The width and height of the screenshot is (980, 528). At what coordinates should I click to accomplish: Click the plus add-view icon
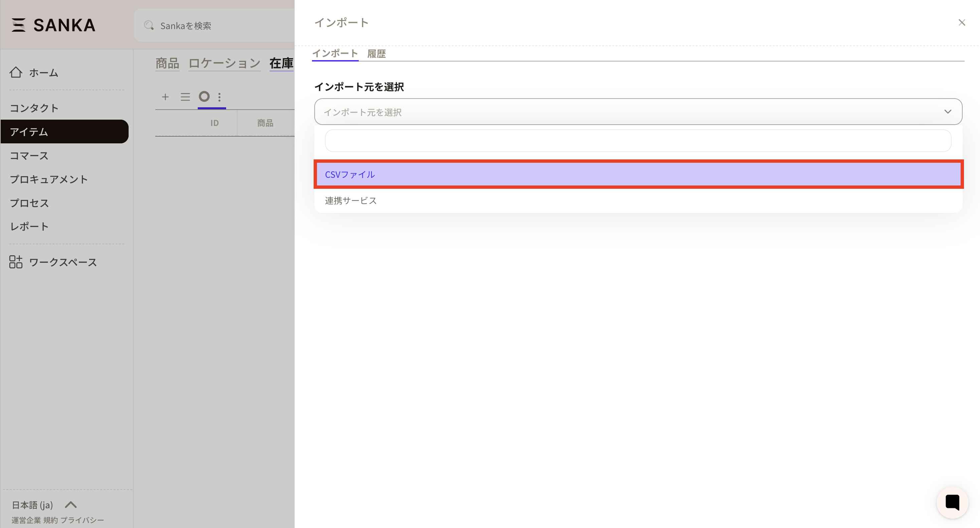(x=165, y=97)
